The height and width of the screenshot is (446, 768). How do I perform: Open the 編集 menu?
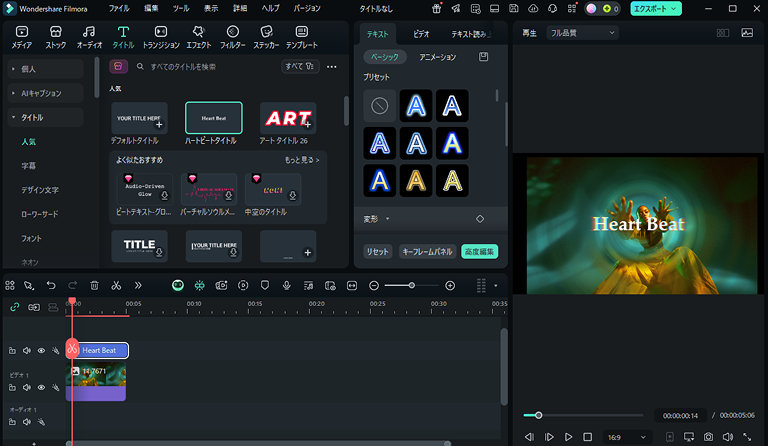[x=151, y=8]
